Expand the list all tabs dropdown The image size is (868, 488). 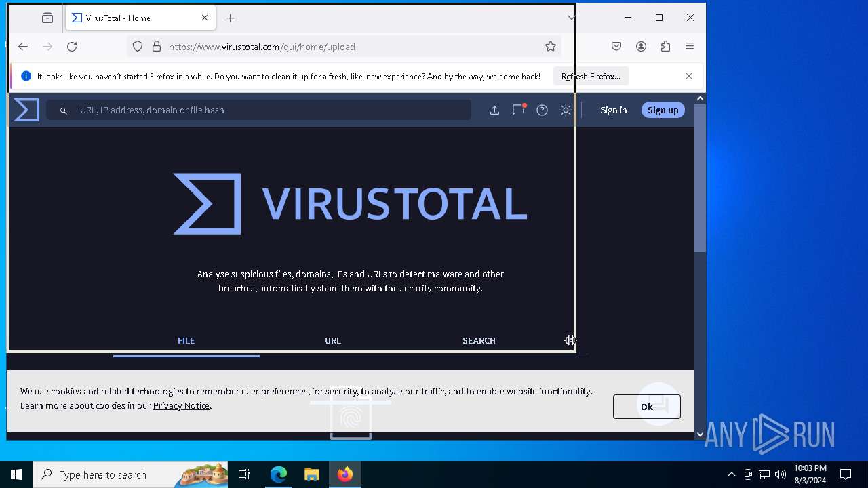pyautogui.click(x=571, y=18)
